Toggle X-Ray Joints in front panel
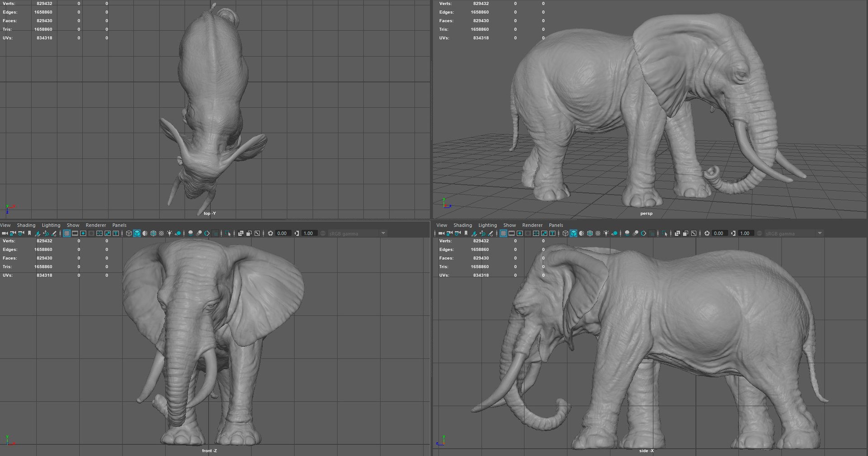Screen dimensions: 868x456 point(257,233)
